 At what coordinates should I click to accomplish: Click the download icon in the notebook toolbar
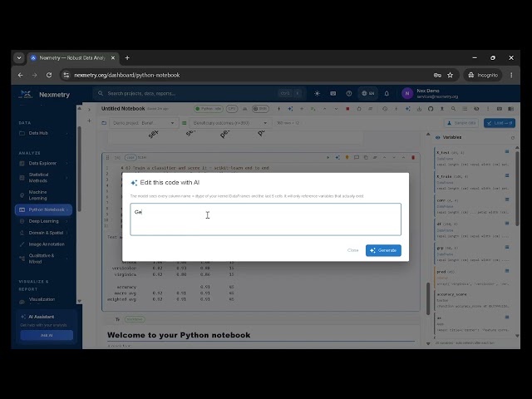[x=419, y=109]
